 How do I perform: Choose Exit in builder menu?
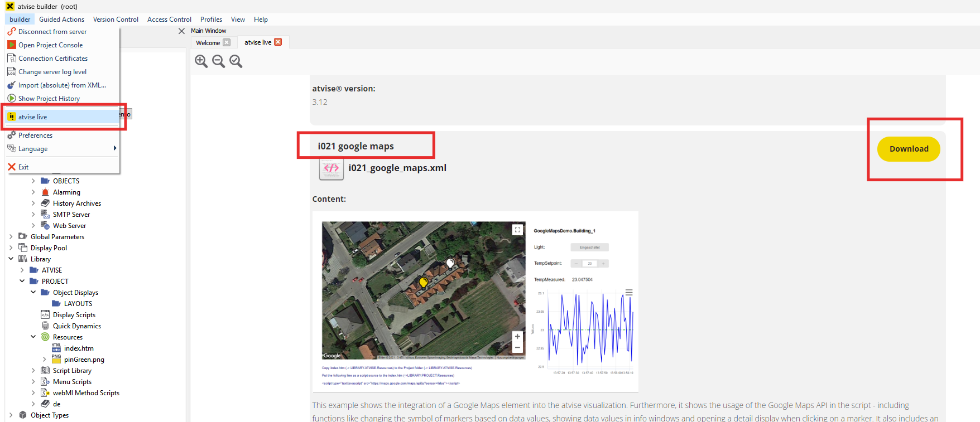62,167
